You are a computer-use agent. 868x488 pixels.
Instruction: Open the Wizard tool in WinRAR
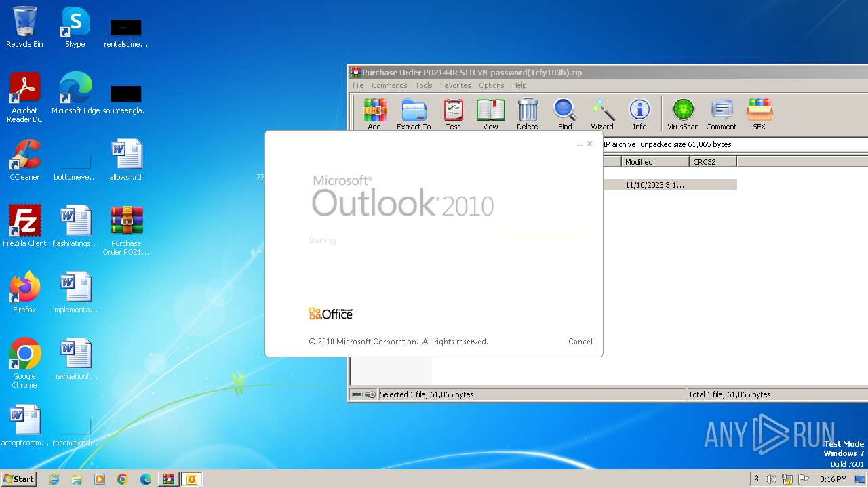pos(602,114)
